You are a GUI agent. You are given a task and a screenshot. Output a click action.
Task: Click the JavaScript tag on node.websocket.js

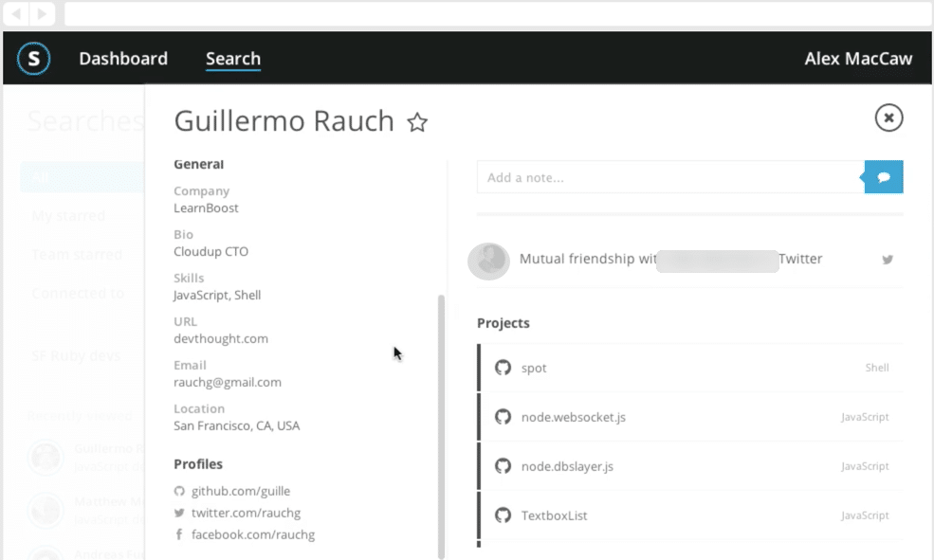click(865, 417)
